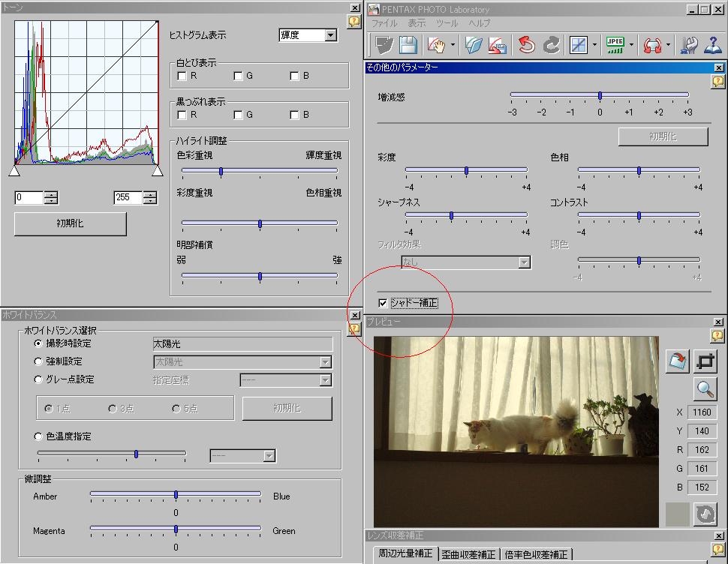Click the JPEG quality toolbar icon
The height and width of the screenshot is (564, 728).
615,45
